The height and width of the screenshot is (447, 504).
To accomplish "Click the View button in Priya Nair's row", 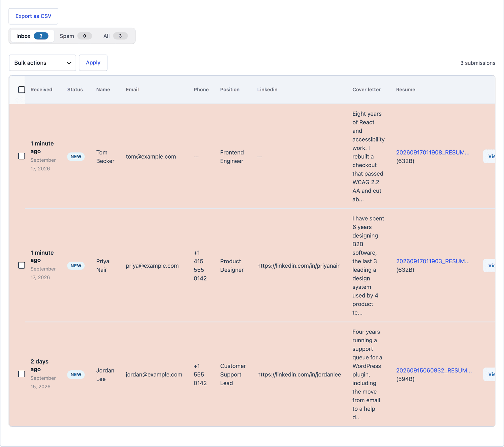I will [x=490, y=265].
